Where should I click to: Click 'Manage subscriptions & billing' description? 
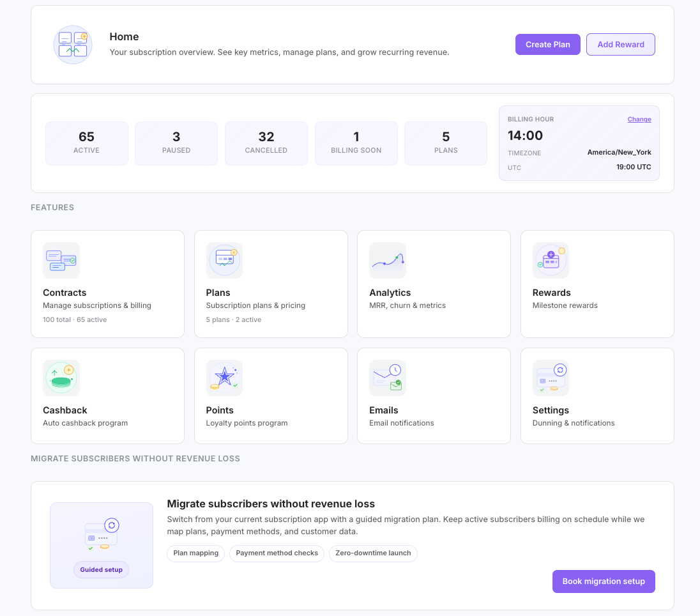click(x=97, y=305)
